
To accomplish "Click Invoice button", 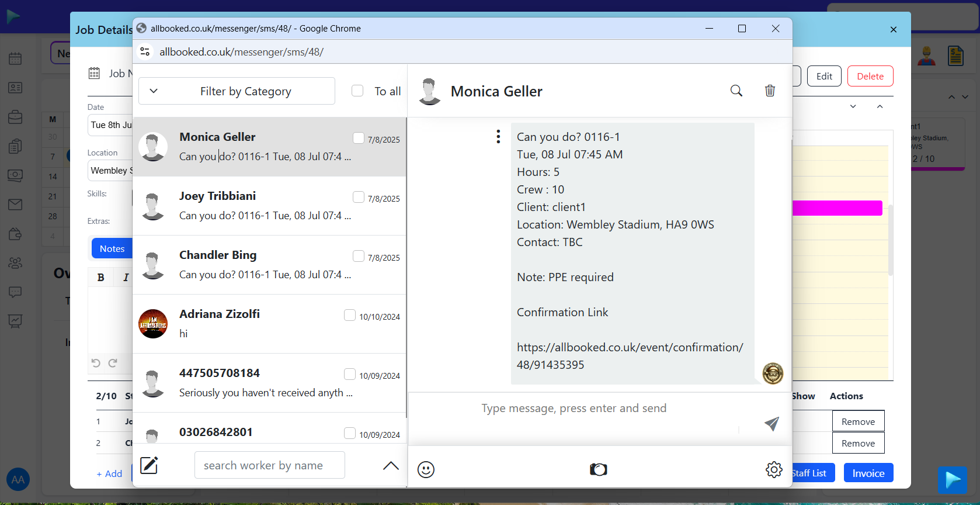I will click(x=868, y=473).
